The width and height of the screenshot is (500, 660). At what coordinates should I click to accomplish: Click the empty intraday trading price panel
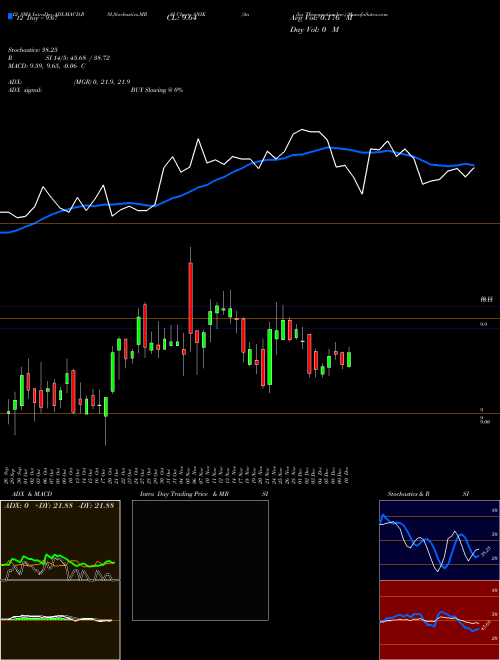(200, 560)
